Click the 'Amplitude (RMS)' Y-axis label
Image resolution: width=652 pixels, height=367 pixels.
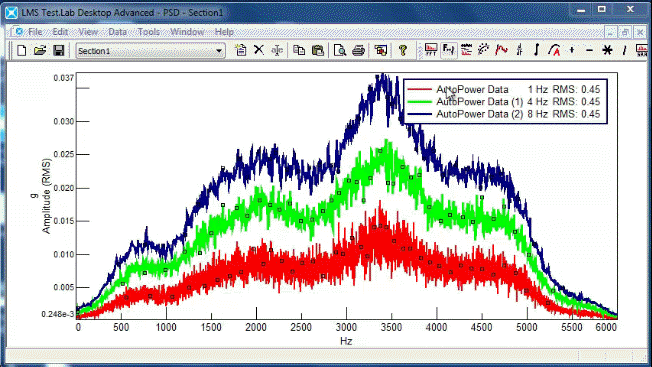[x=46, y=196]
